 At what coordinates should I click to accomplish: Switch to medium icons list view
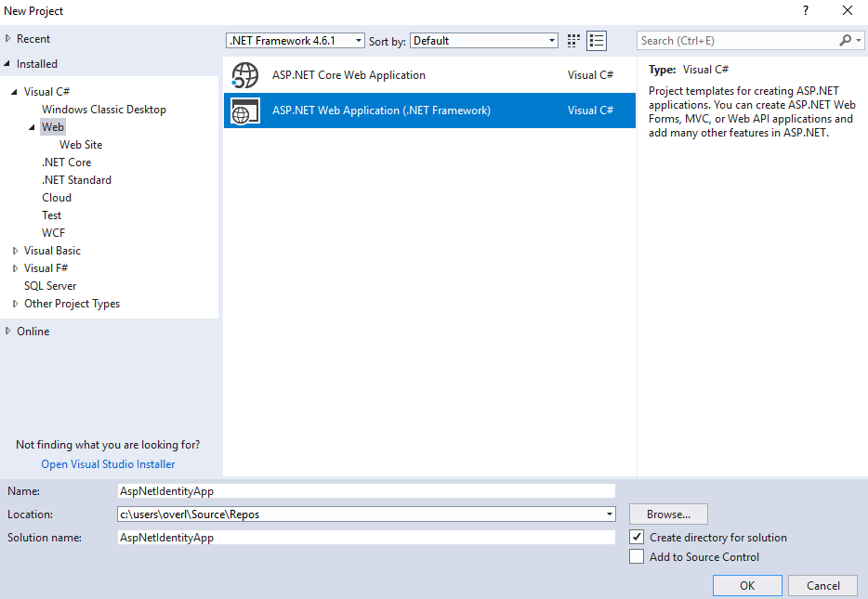click(x=597, y=41)
